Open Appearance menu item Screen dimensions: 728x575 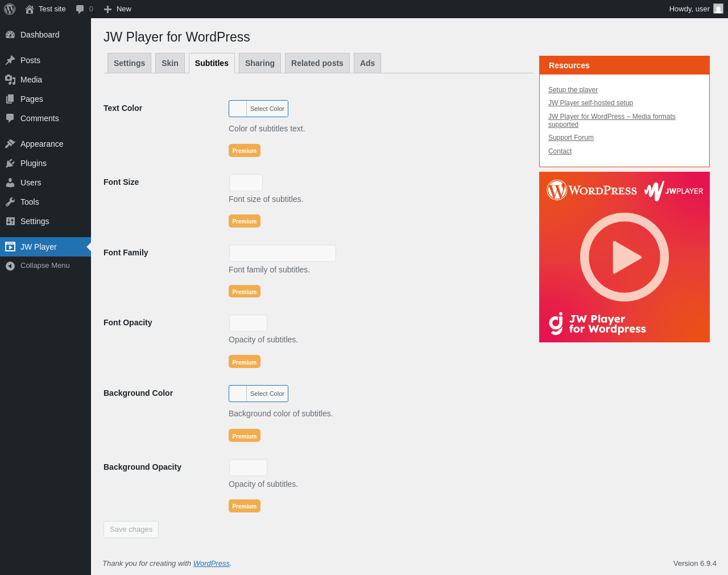[45, 144]
